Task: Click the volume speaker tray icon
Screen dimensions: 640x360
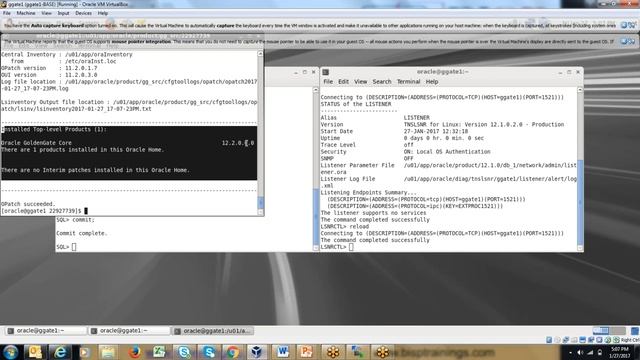Action: point(580,352)
